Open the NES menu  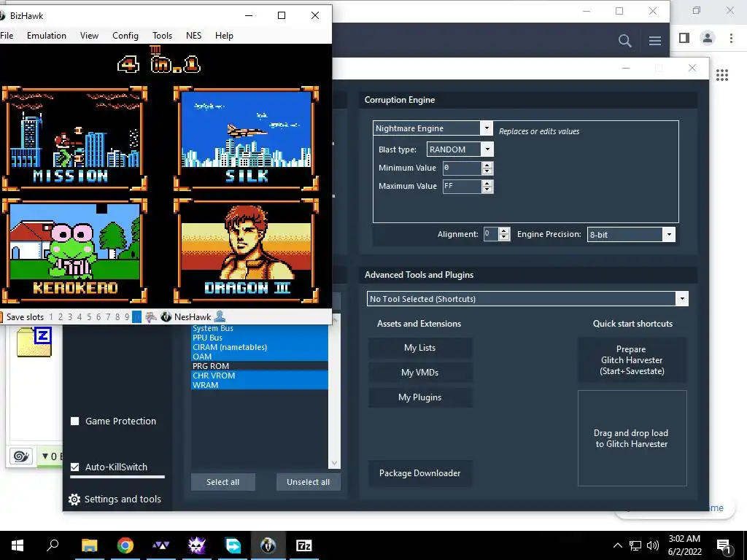(x=193, y=36)
